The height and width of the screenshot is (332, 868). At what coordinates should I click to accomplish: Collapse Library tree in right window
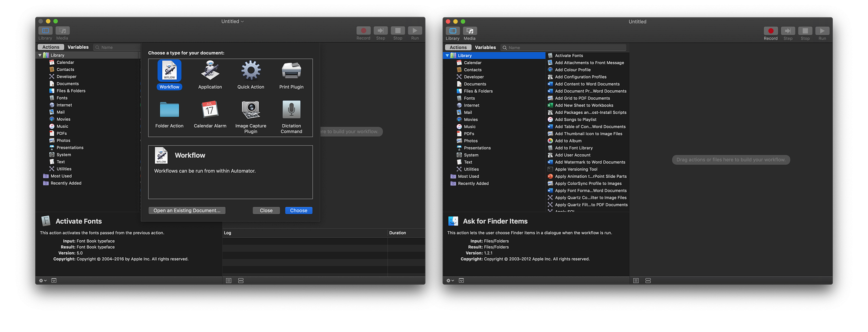[447, 56]
